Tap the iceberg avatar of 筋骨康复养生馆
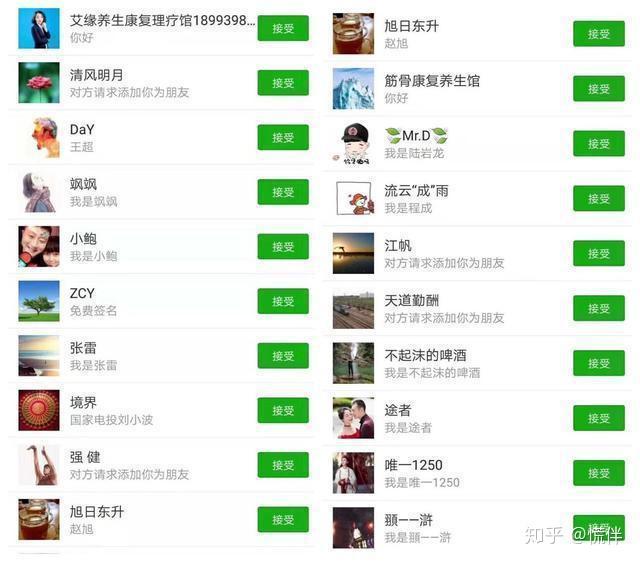Screen dimensions: 640x562 pyautogui.click(x=353, y=89)
